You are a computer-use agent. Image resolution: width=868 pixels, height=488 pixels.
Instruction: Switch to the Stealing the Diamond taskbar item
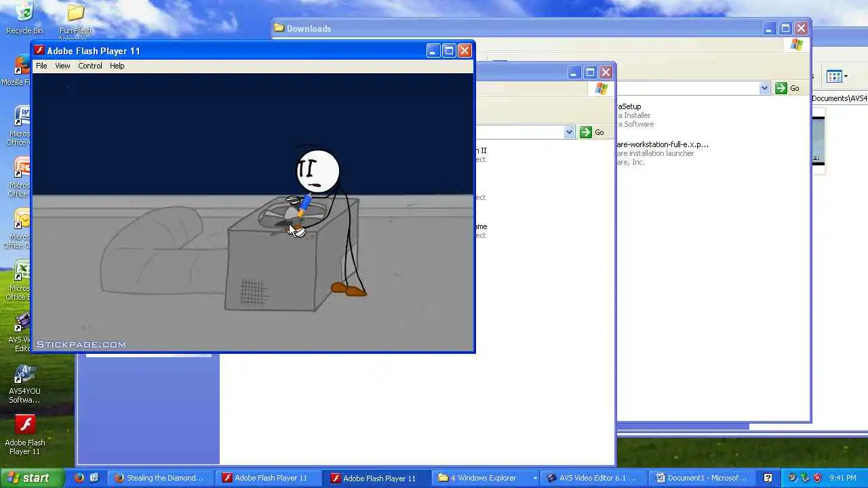(x=160, y=478)
